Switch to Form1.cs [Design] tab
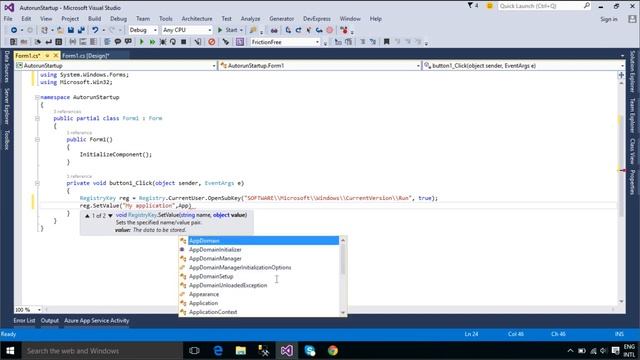The image size is (640, 360). (x=86, y=56)
